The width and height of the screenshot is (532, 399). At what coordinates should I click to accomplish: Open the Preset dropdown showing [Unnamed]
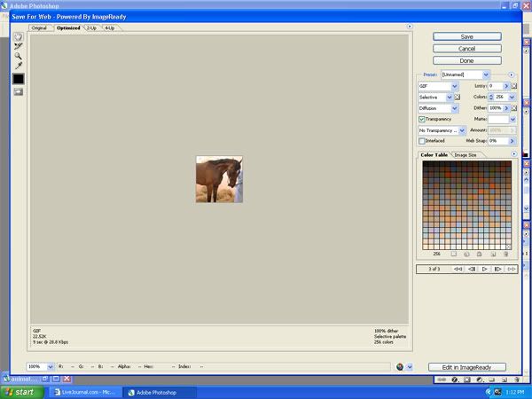click(x=465, y=74)
